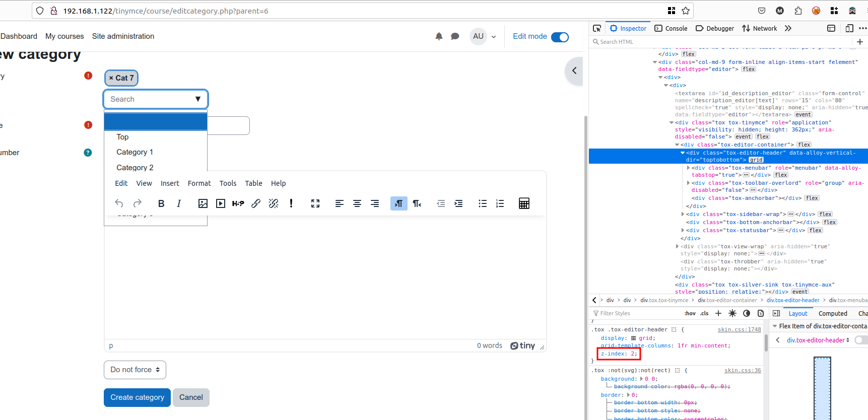Screen dimensions: 868x420
Task: Expand the tox-view-wrap node
Action: click(x=677, y=246)
